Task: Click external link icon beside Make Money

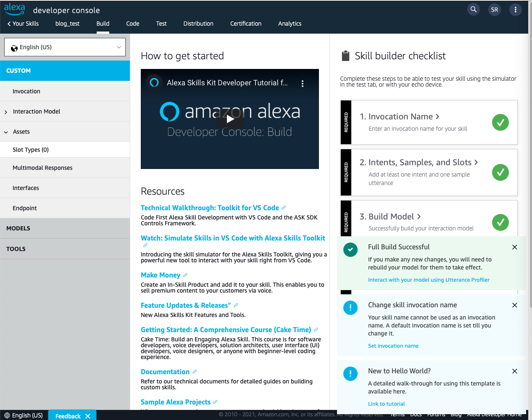Action: [x=185, y=275]
